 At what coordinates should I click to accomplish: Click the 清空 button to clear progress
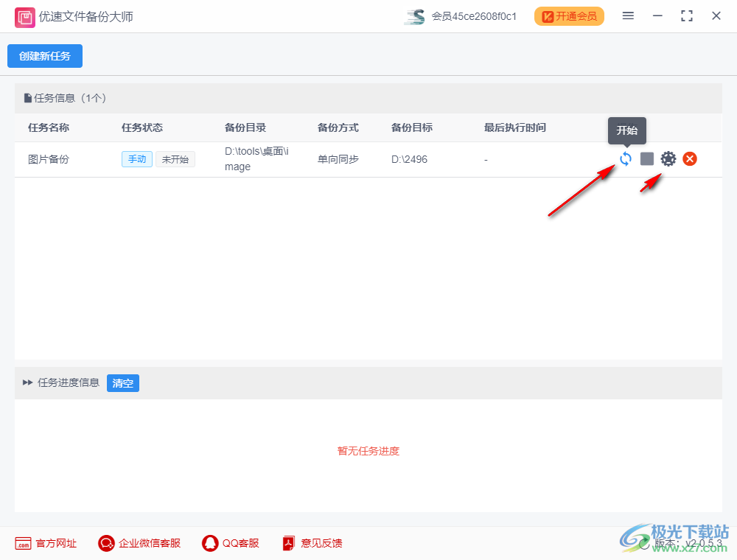(x=122, y=382)
